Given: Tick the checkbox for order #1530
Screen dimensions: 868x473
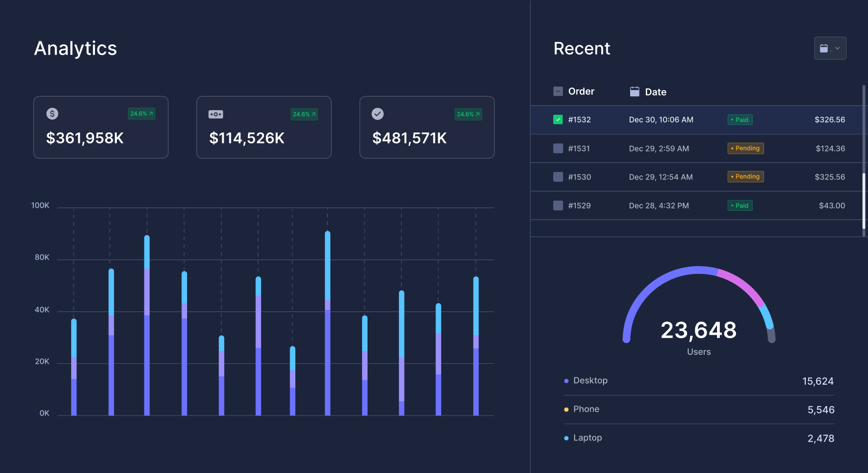Looking at the screenshot, I should (558, 177).
